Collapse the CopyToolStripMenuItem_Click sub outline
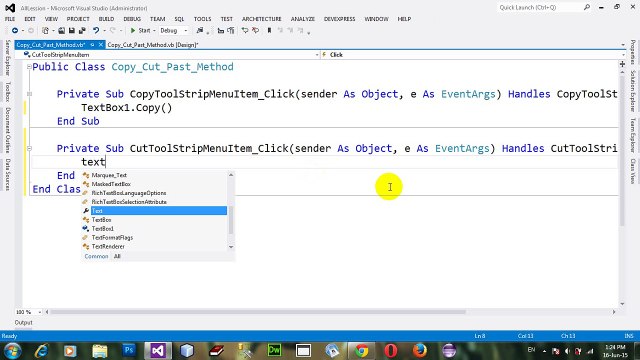The height and width of the screenshot is (360, 640). pos(29,94)
